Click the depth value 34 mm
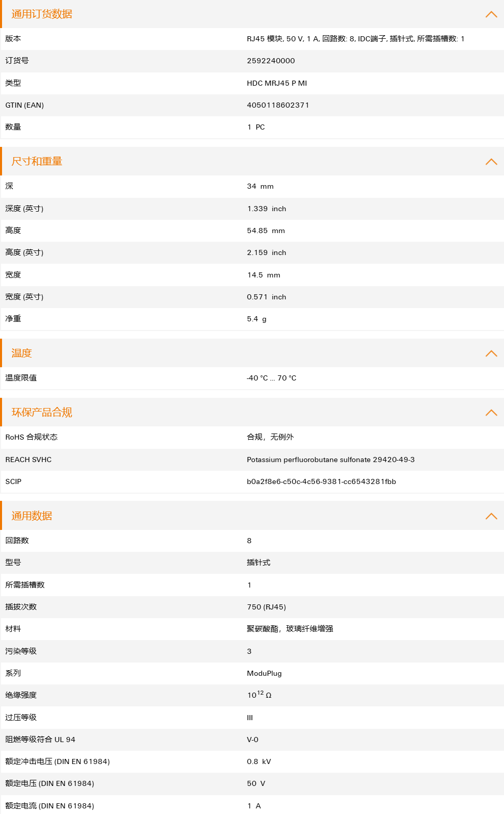Screen dimensions: 504x814 pyautogui.click(x=260, y=186)
